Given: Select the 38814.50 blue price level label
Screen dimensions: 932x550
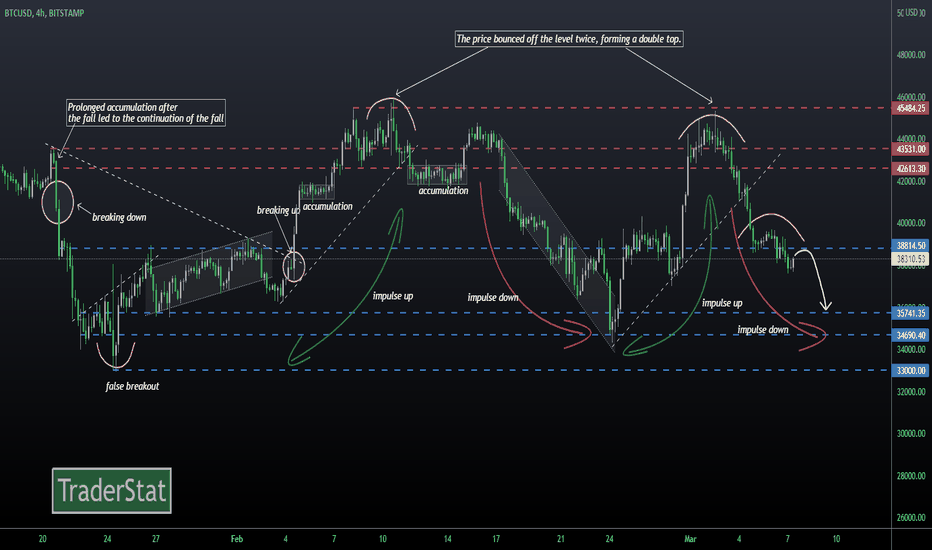Looking at the screenshot, I should tap(911, 245).
